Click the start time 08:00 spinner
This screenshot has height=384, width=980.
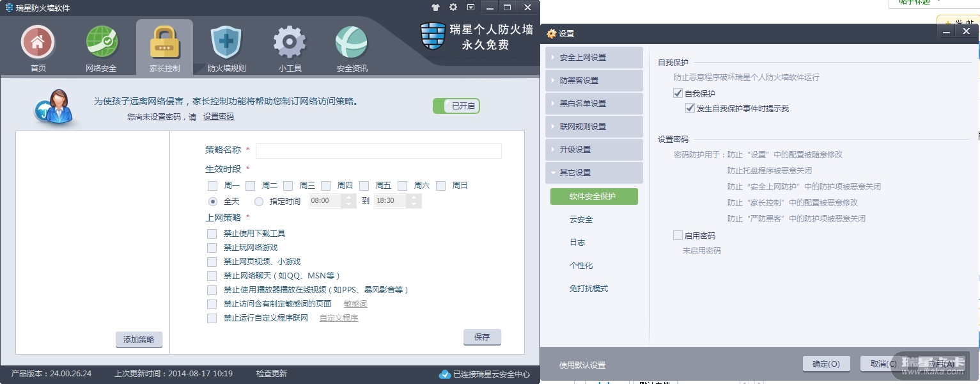click(349, 201)
